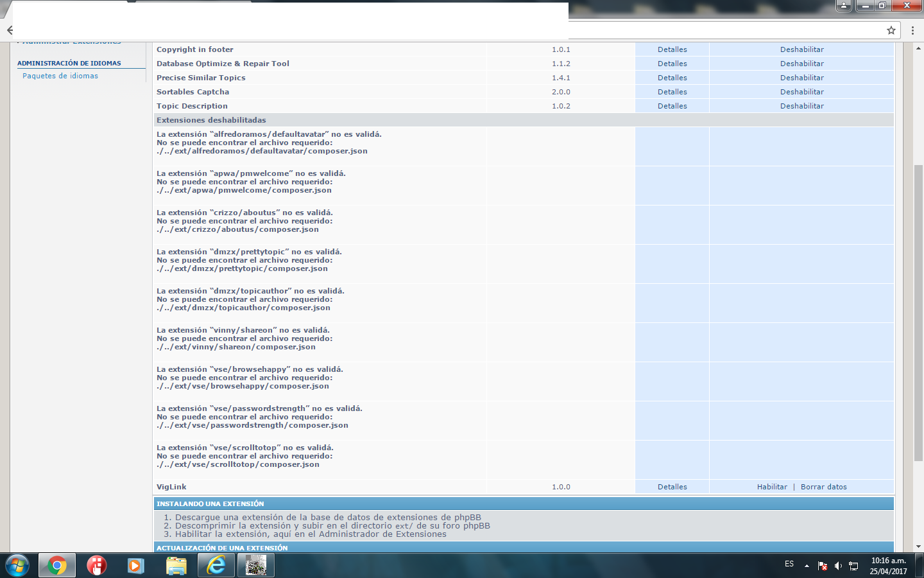Click the ES language indicator

pyautogui.click(x=789, y=564)
